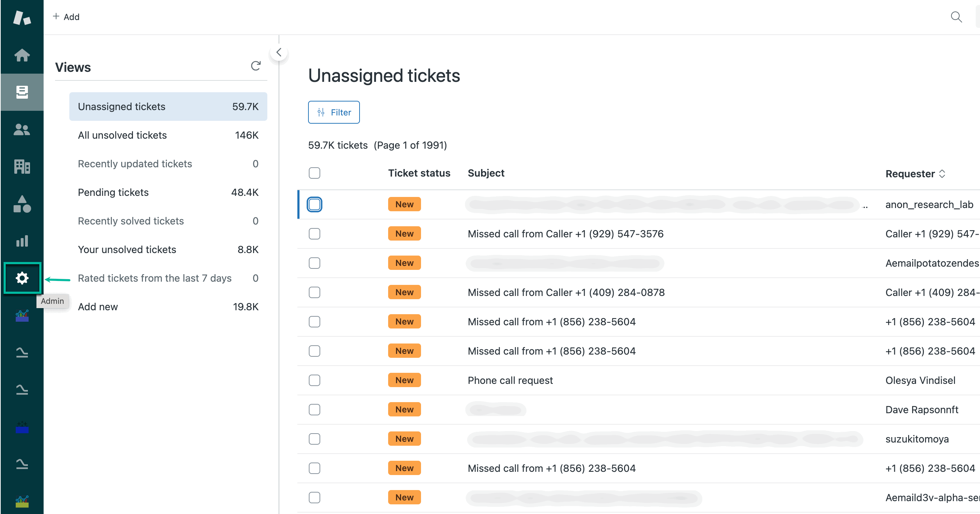The width and height of the screenshot is (980, 514).
Task: Open the ticket from Olesya Vindisel
Action: 510,380
